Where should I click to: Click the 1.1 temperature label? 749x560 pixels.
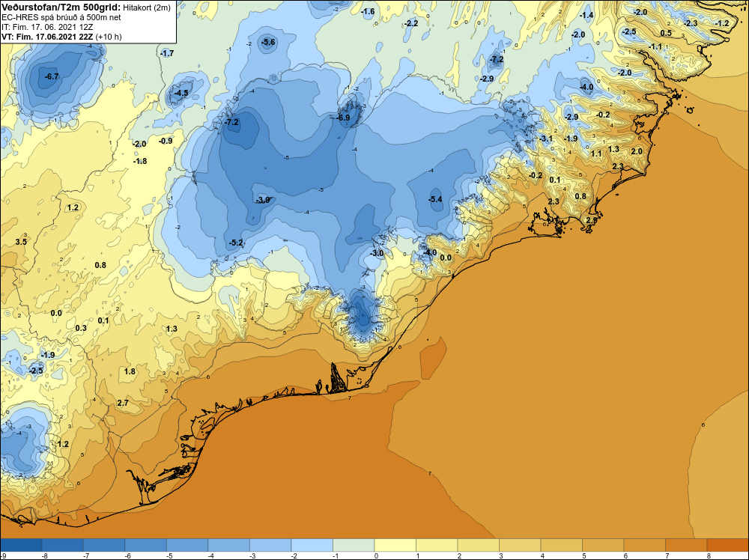pyautogui.click(x=596, y=153)
